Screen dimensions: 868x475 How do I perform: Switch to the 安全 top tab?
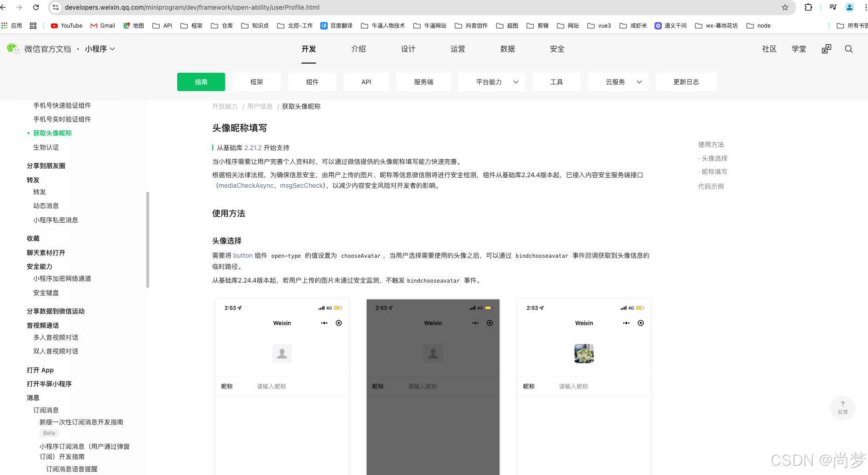(557, 49)
